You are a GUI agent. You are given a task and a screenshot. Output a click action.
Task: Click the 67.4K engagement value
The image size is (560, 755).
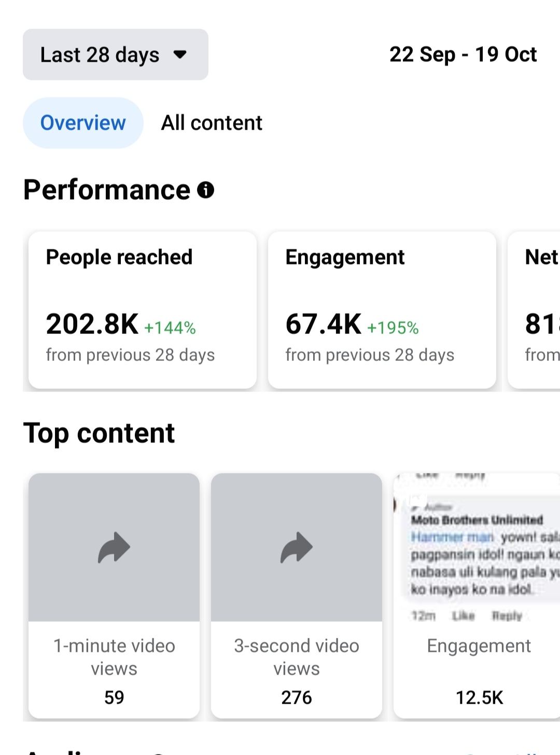323,324
